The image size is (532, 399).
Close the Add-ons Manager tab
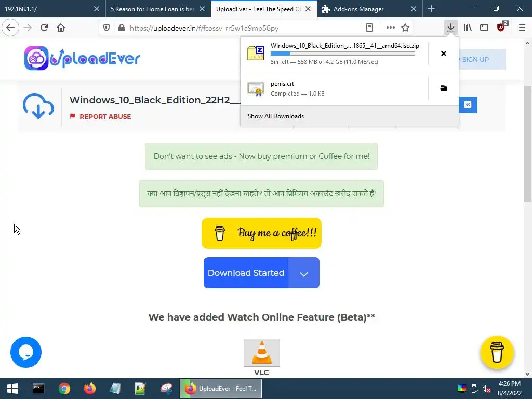[x=413, y=9]
